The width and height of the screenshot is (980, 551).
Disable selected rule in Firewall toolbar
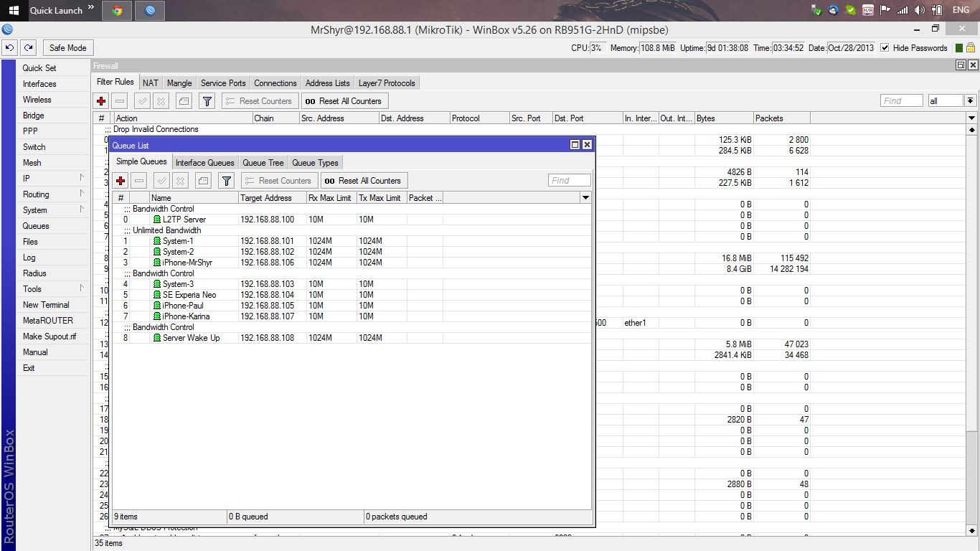161,101
